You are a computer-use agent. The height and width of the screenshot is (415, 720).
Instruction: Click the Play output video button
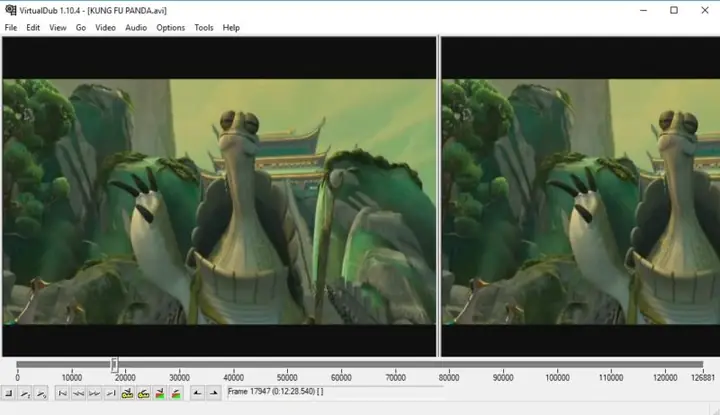[x=41, y=393]
